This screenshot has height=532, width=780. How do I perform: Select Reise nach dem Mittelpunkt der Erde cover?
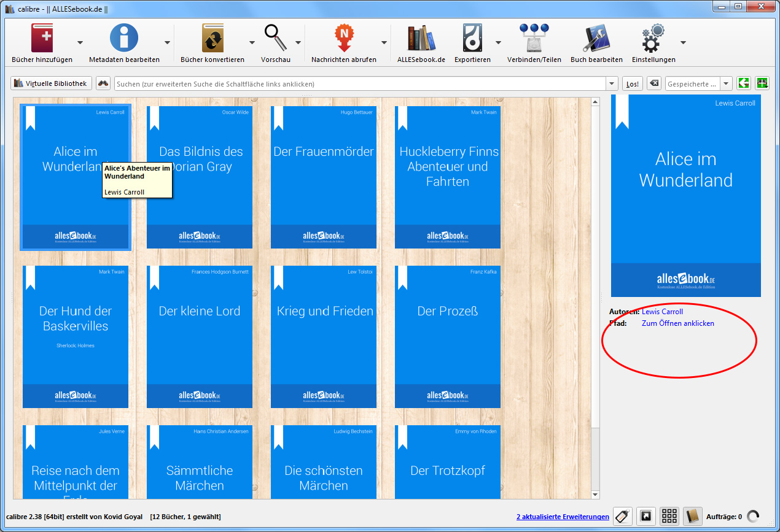tap(76, 462)
